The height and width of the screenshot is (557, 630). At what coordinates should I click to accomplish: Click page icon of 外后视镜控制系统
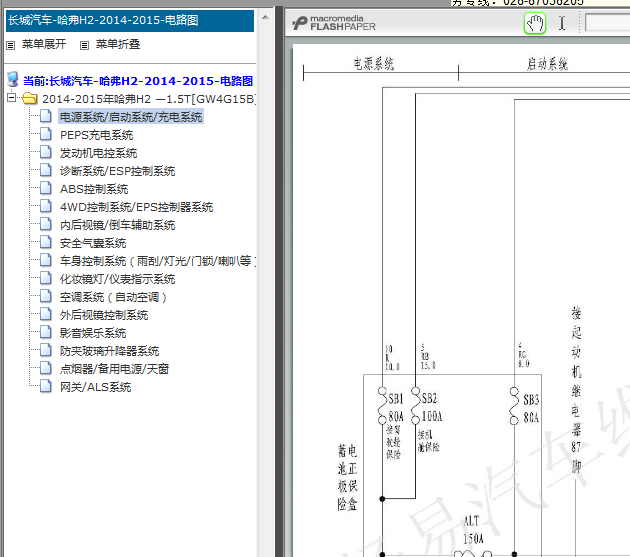46,314
